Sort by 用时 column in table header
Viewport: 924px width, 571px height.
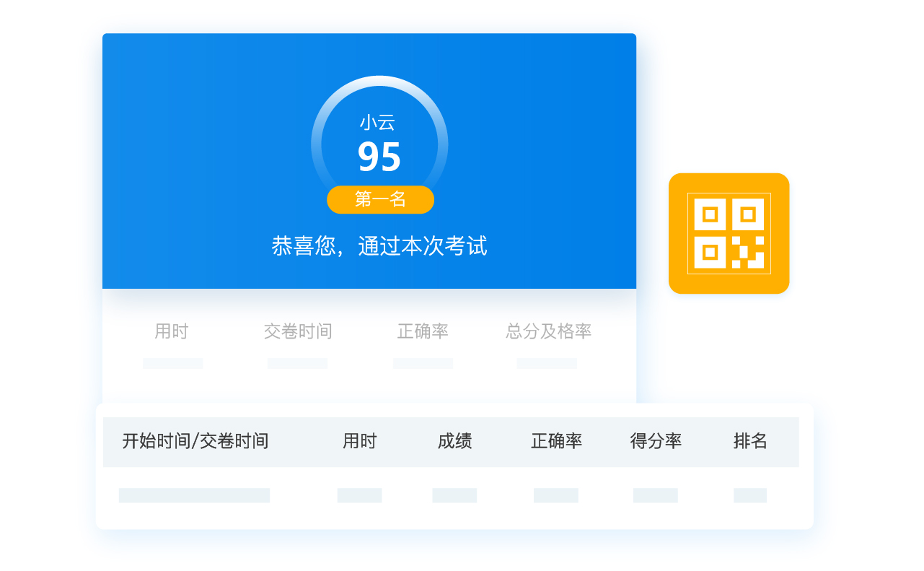359,441
